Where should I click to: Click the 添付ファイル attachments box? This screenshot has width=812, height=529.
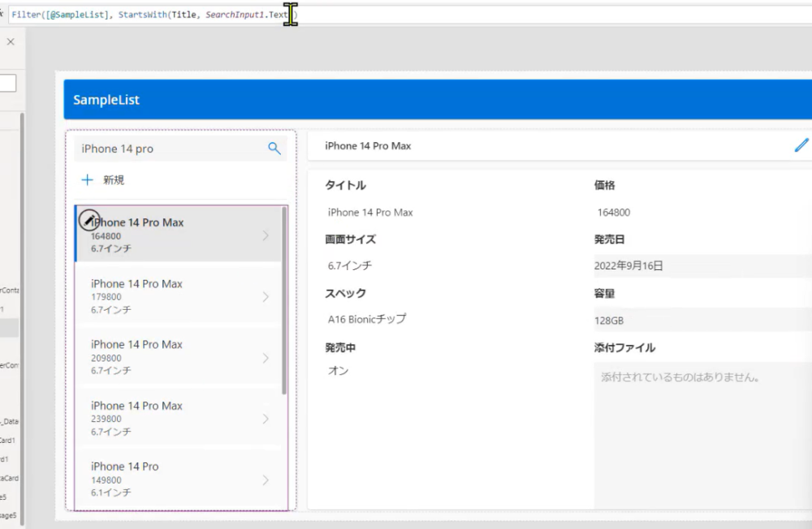702,435
